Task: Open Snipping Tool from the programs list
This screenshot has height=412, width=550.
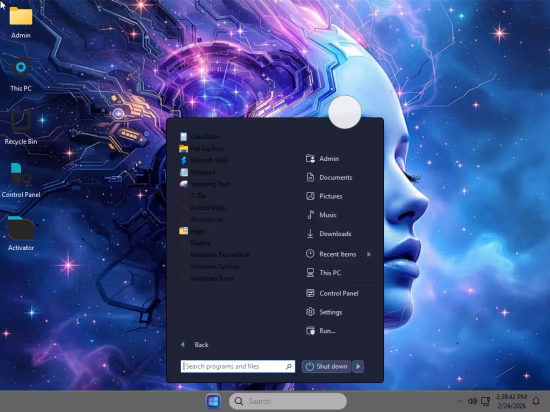Action: [x=205, y=184]
